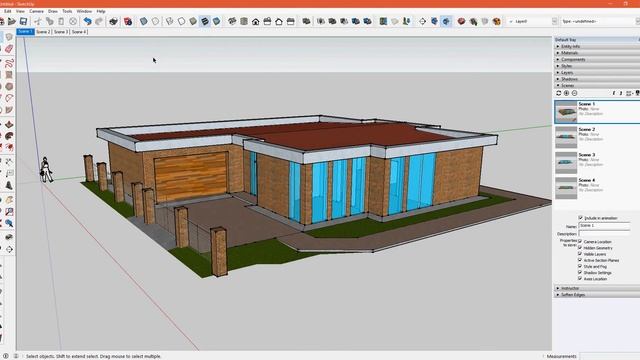Toggle Axes Location checkbox
This screenshot has height=360, width=640.
click(580, 278)
